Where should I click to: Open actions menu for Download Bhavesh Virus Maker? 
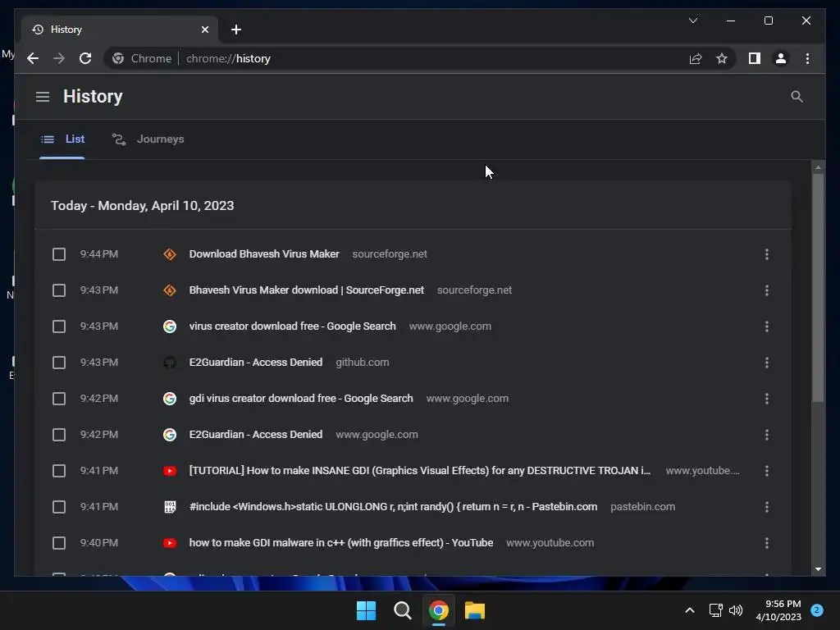767,254
